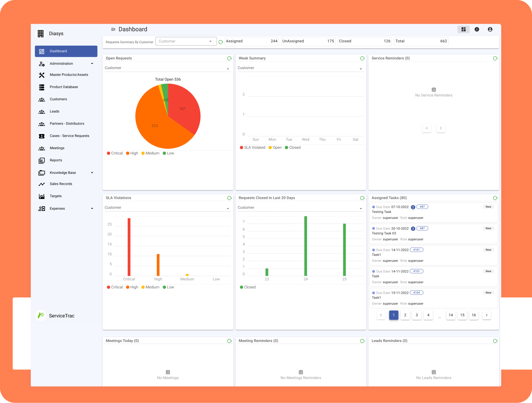Expand the Administration submenu arrow
Image resolution: width=532 pixels, height=403 pixels.
point(92,64)
